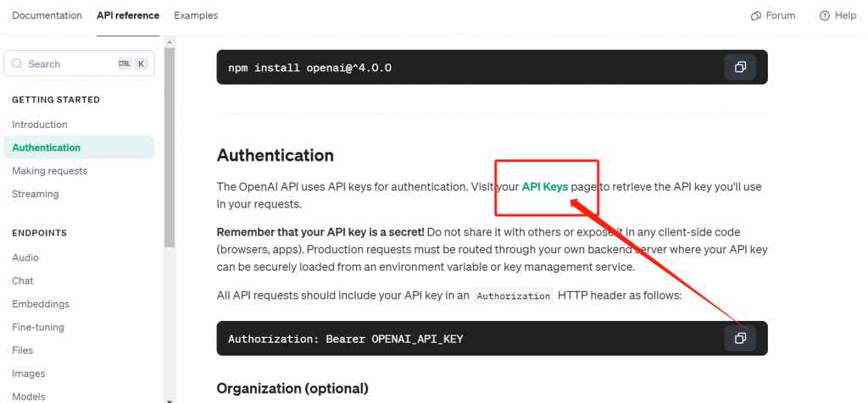This screenshot has height=403, width=868.
Task: Click the Help question mark icon
Action: (x=825, y=15)
